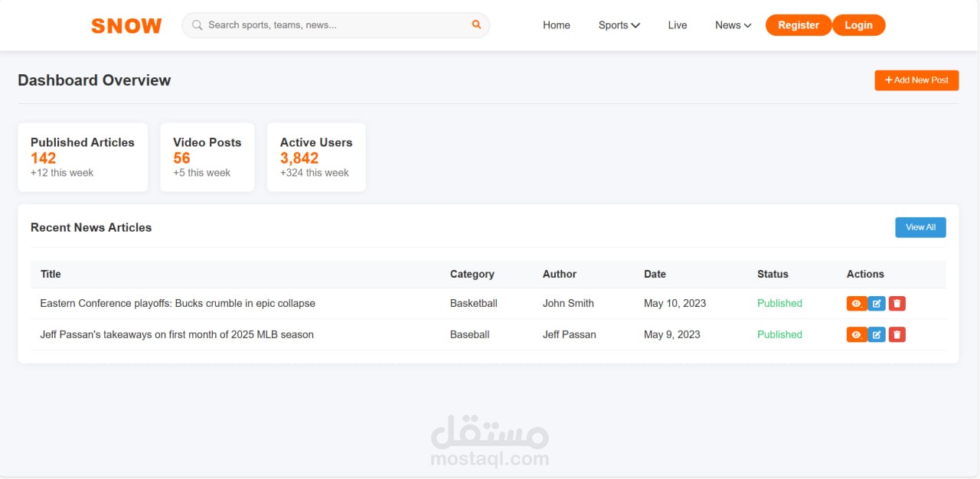Click author John Smith
The width and height of the screenshot is (980, 479).
coord(568,304)
